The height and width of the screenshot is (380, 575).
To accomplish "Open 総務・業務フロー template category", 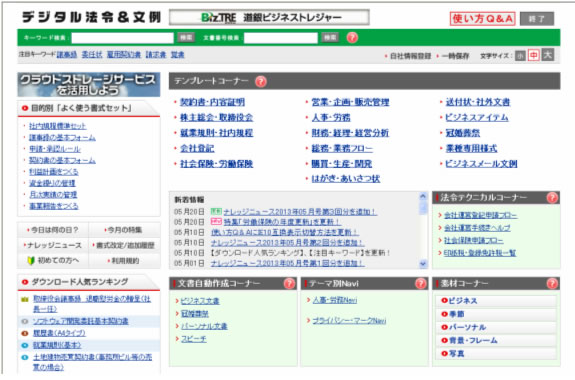I will [342, 148].
